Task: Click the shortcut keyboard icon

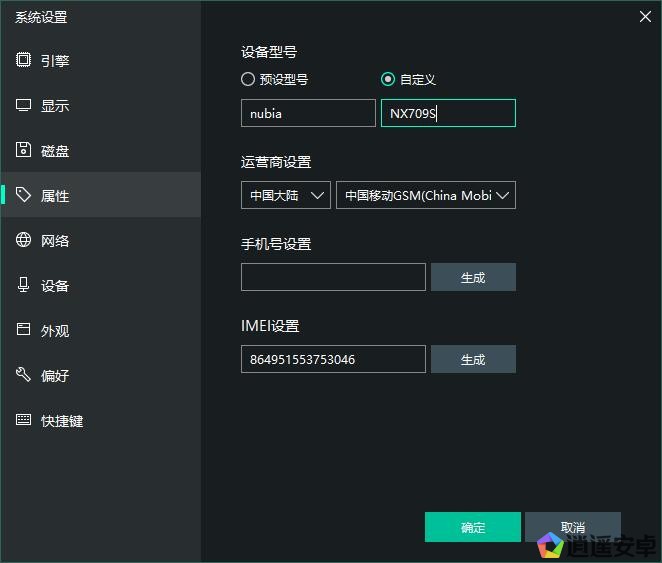Action: pos(24,420)
